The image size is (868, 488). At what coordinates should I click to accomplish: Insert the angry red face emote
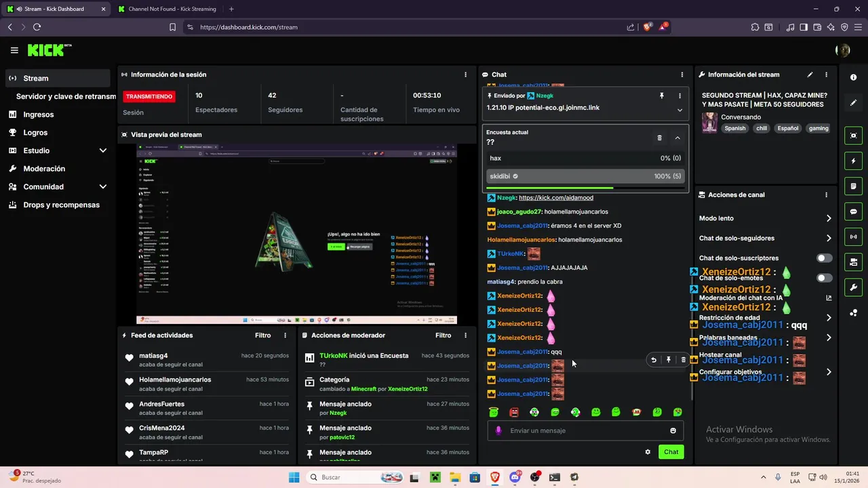514,412
